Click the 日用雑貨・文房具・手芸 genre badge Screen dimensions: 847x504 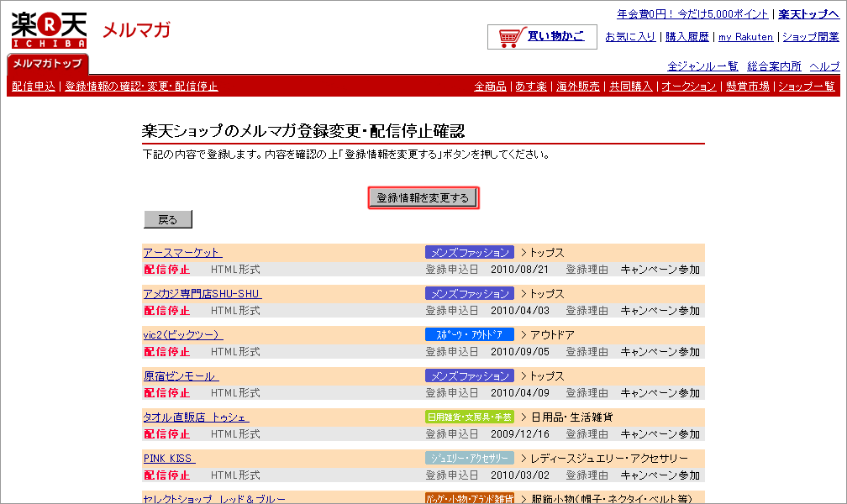tap(470, 417)
